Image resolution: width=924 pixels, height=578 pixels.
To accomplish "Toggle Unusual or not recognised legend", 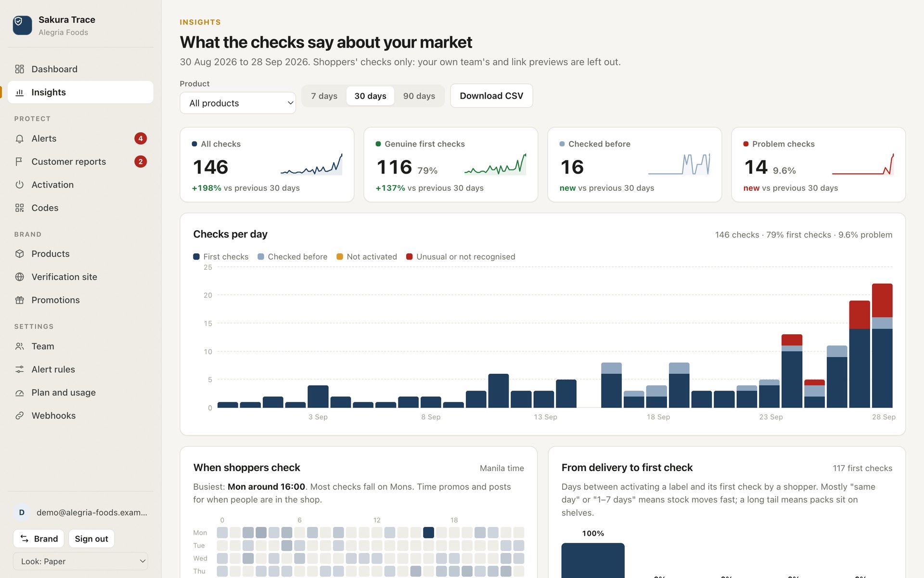I will (x=461, y=257).
